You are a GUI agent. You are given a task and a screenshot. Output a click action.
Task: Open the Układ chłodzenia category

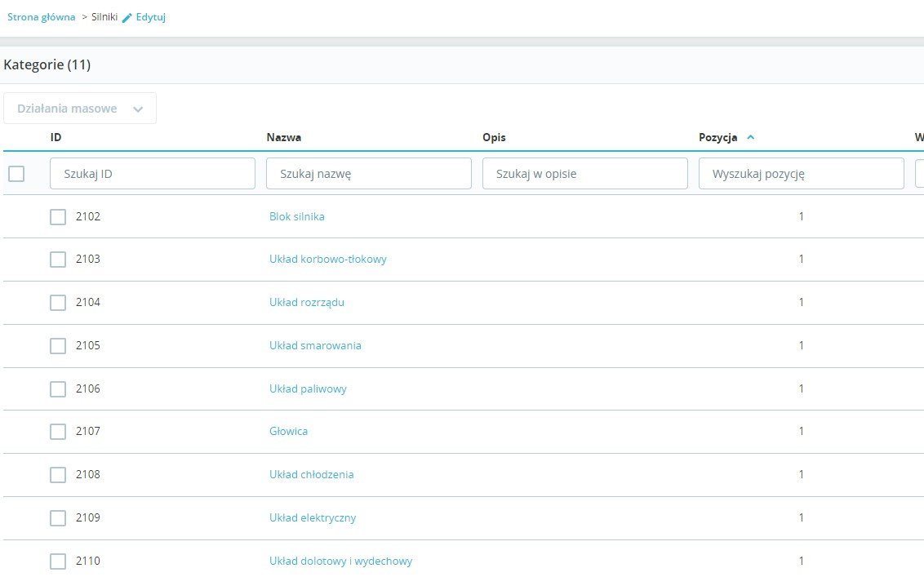(312, 474)
